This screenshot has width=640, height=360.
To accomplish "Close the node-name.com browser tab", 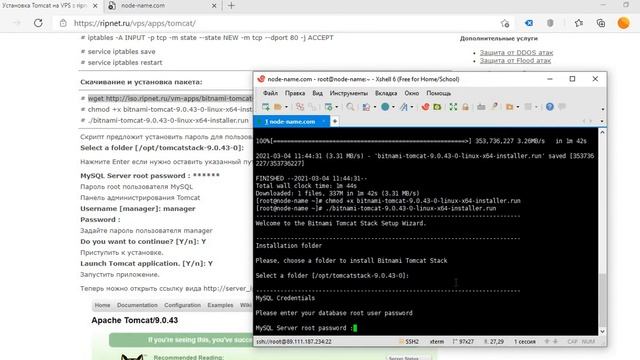I will [214, 6].
